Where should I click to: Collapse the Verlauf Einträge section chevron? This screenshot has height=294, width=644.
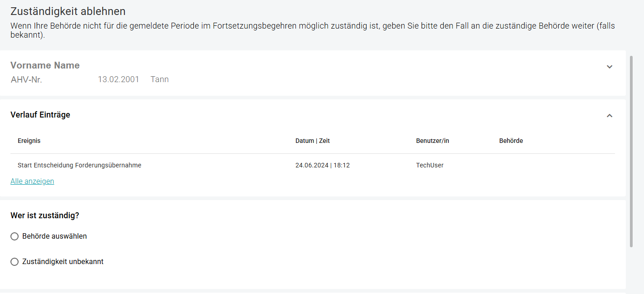(x=609, y=115)
